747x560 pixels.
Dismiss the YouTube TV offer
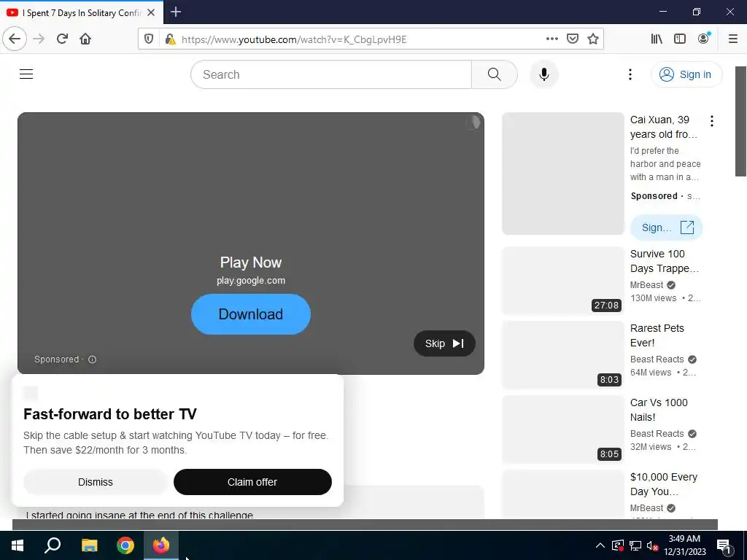tap(96, 482)
